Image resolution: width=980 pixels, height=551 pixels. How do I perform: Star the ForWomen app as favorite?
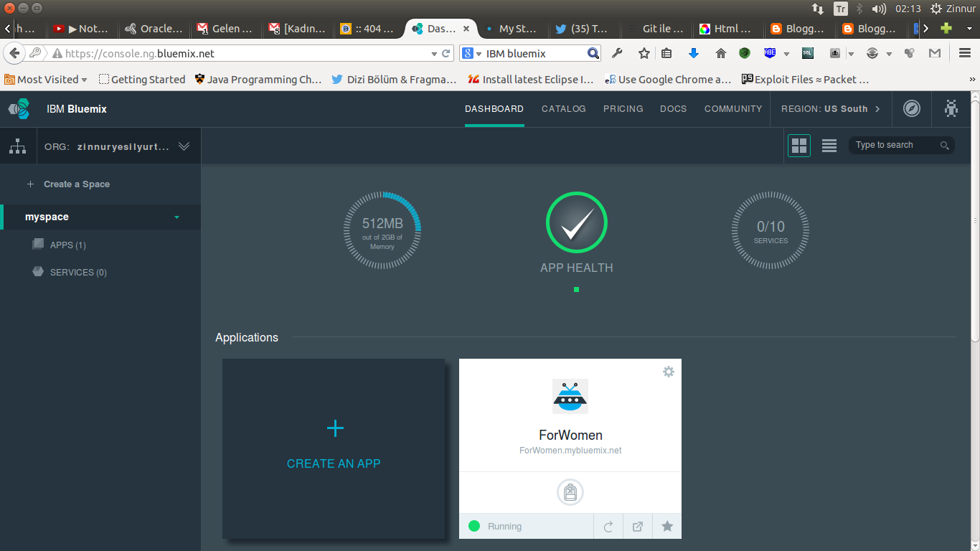pos(667,527)
